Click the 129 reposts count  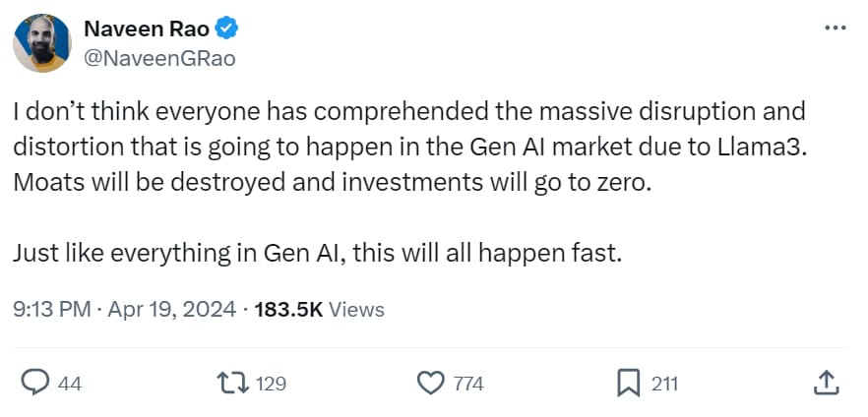(x=271, y=384)
